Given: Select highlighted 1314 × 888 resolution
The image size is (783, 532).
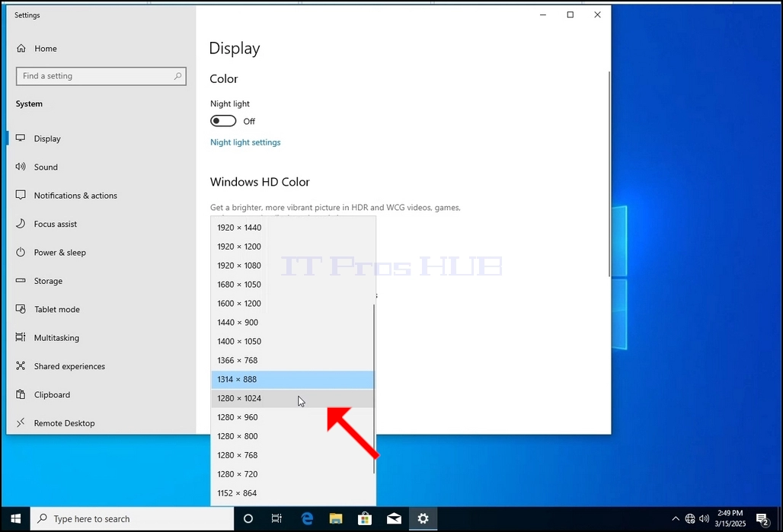Looking at the screenshot, I should point(293,379).
